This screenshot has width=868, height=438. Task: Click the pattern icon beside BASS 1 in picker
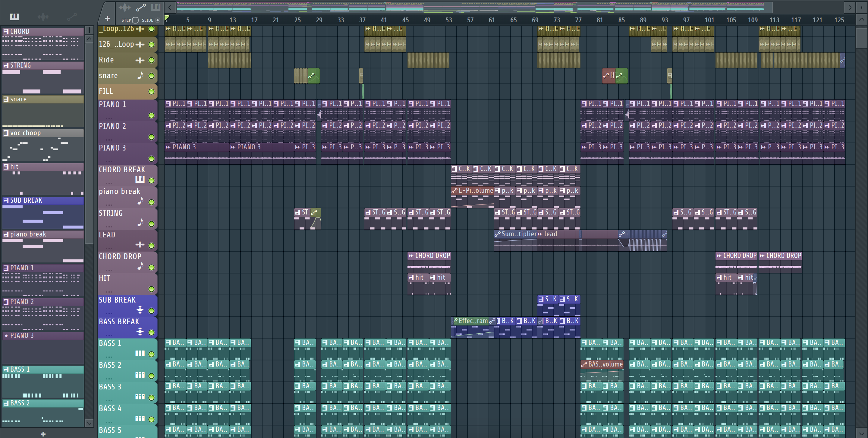[6, 369]
